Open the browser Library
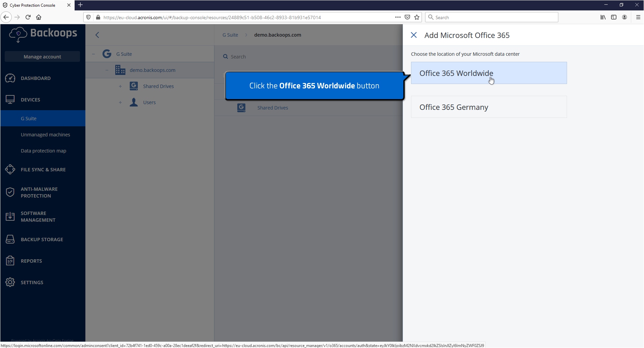Image resolution: width=644 pixels, height=348 pixels. point(603,17)
